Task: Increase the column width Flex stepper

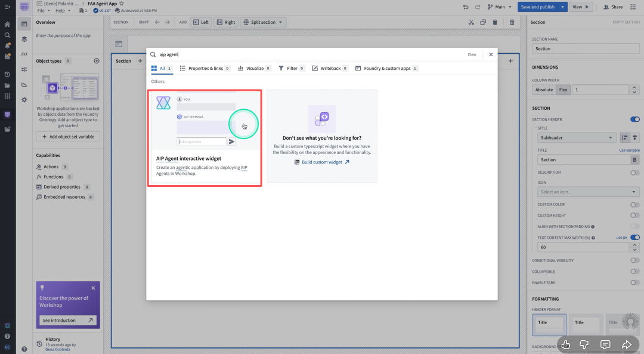Action: pos(634,88)
